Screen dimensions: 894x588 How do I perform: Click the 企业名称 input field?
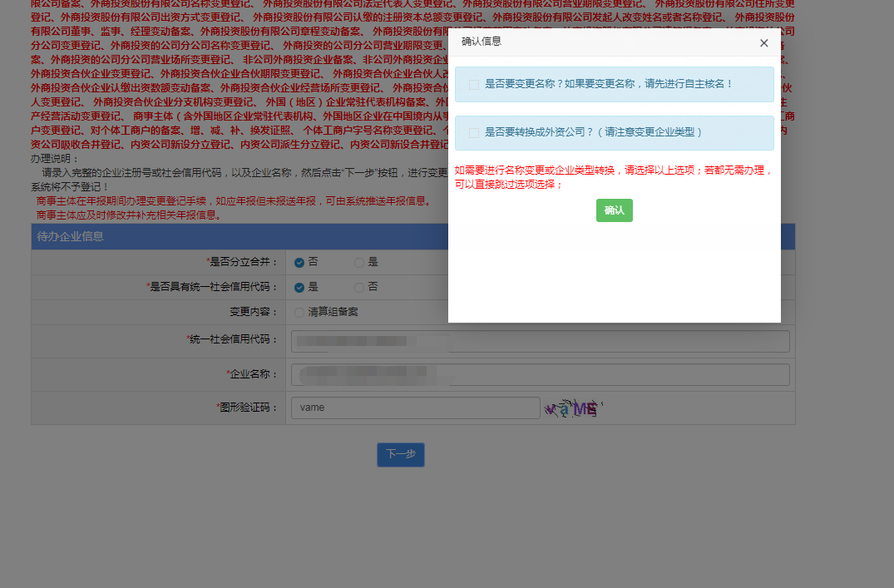539,374
